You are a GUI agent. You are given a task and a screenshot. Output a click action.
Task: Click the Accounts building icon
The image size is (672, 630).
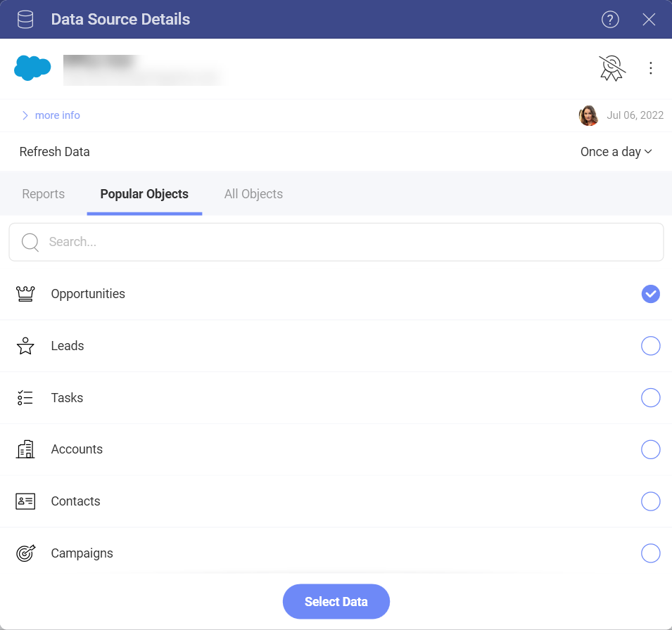pos(25,449)
